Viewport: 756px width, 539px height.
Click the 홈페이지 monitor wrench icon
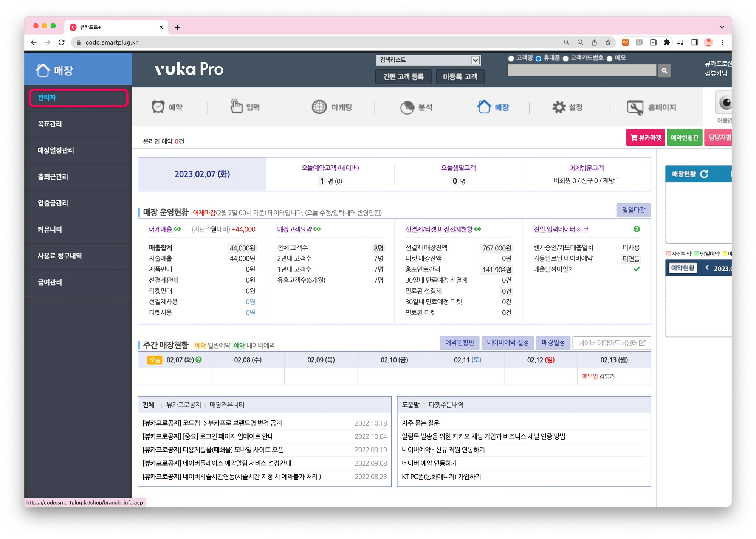(x=635, y=107)
